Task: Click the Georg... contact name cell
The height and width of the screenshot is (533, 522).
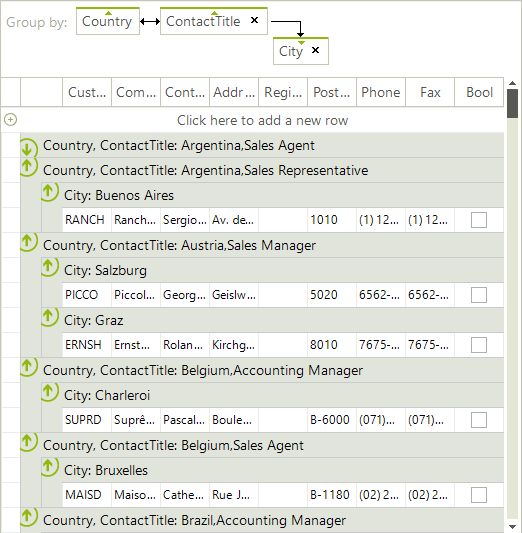Action: point(185,295)
